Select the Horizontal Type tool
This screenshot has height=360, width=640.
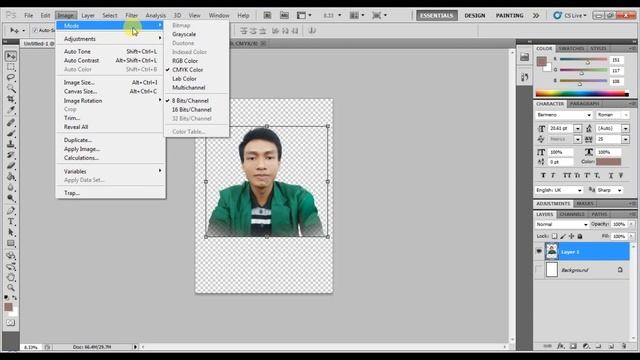(11, 222)
